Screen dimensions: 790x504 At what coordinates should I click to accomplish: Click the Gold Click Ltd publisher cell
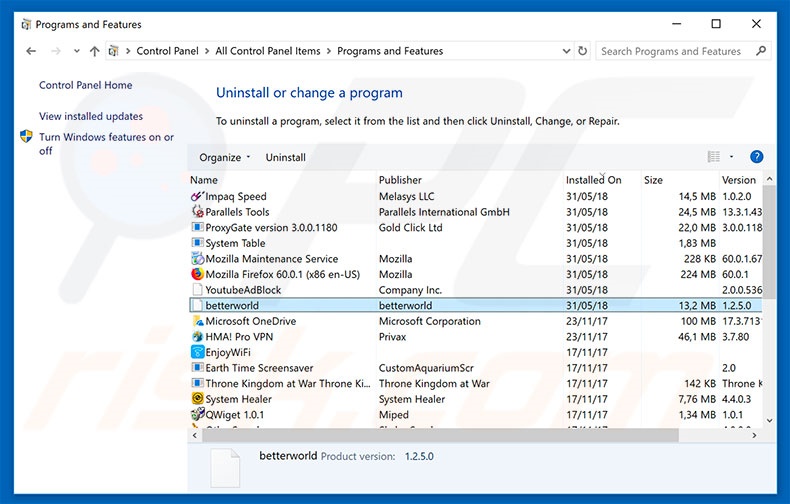tap(411, 227)
